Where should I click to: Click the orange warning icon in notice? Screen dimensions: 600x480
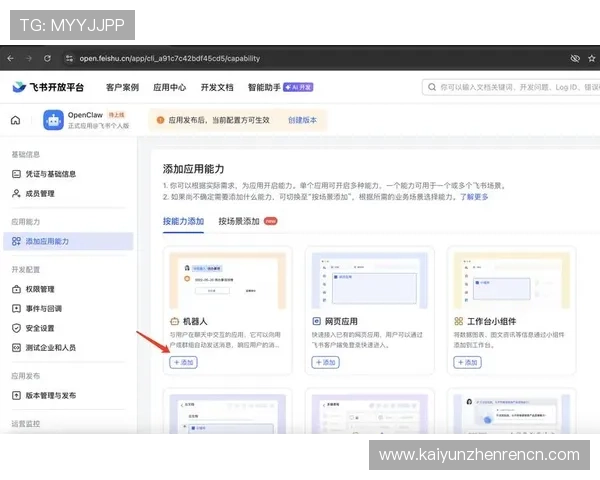coord(160,120)
